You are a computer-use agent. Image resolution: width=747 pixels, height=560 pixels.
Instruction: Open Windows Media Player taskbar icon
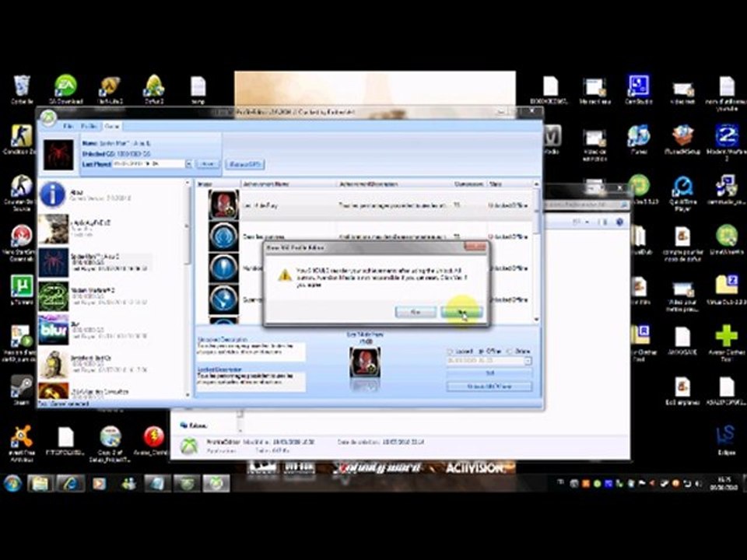pyautogui.click(x=99, y=483)
